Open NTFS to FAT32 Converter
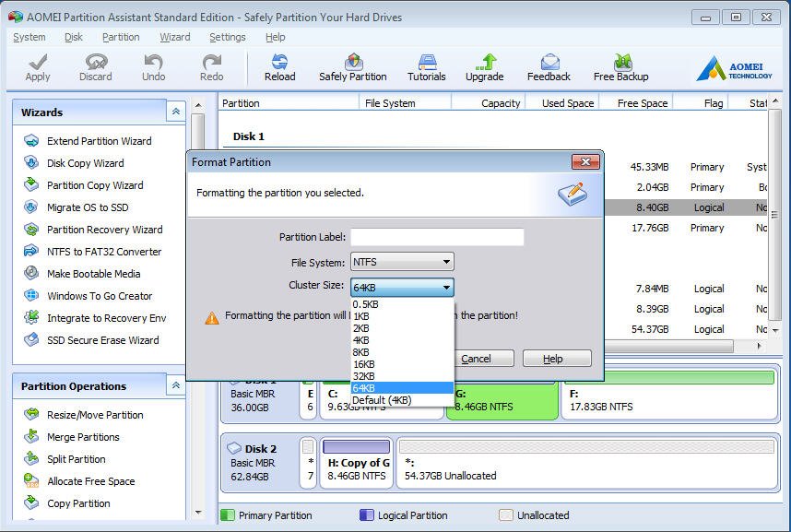The width and height of the screenshot is (791, 532). 93,252
